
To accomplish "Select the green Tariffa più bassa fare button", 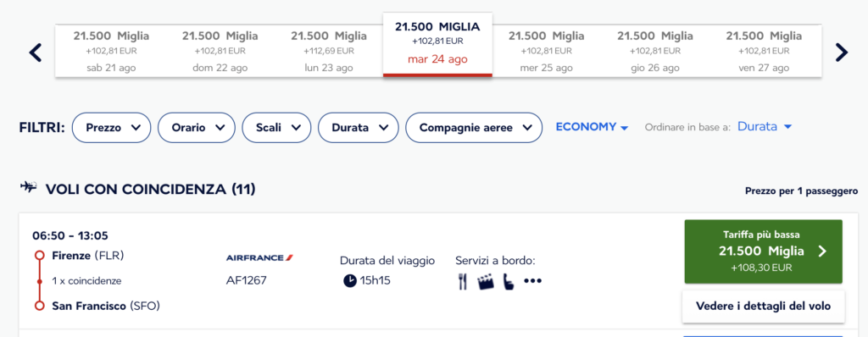I will pyautogui.click(x=764, y=251).
